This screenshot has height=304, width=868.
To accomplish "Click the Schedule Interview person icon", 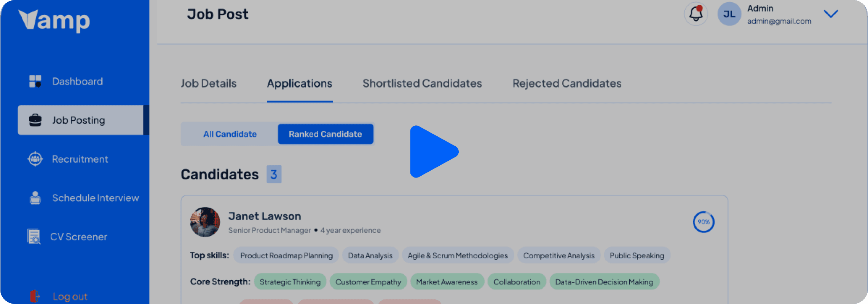I will pos(35,198).
